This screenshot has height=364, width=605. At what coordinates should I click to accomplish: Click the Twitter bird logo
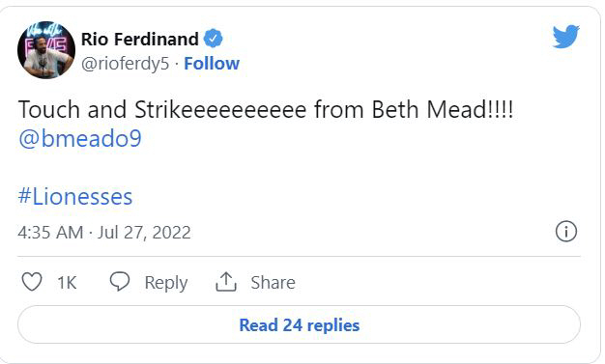[x=565, y=37]
